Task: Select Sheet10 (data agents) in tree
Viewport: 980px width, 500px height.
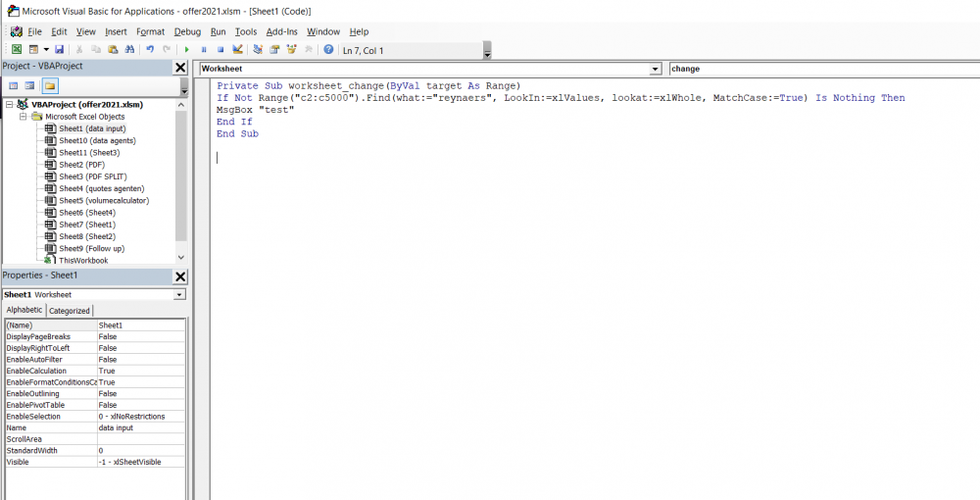Action: coord(97,140)
